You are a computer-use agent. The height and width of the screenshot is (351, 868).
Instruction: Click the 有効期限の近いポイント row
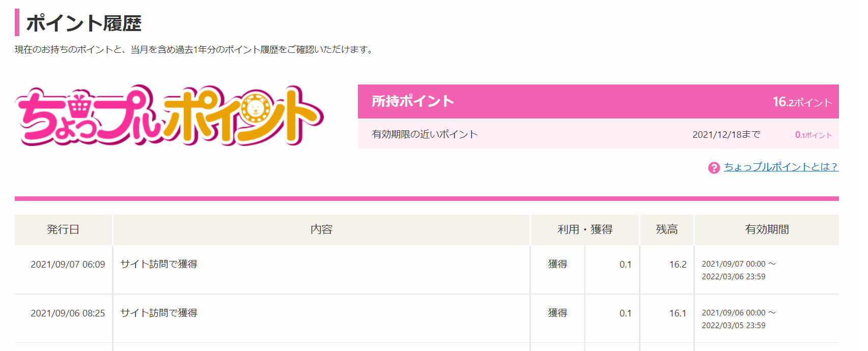(x=598, y=134)
